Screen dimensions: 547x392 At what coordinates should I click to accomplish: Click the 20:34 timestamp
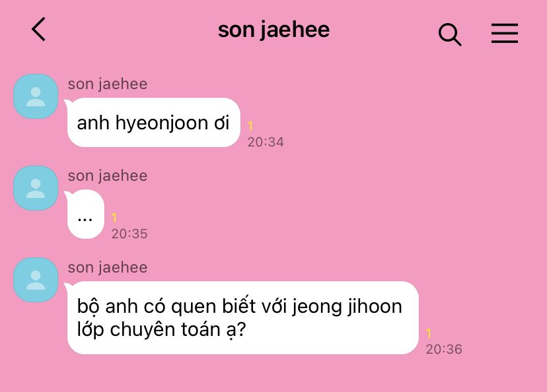pos(266,142)
